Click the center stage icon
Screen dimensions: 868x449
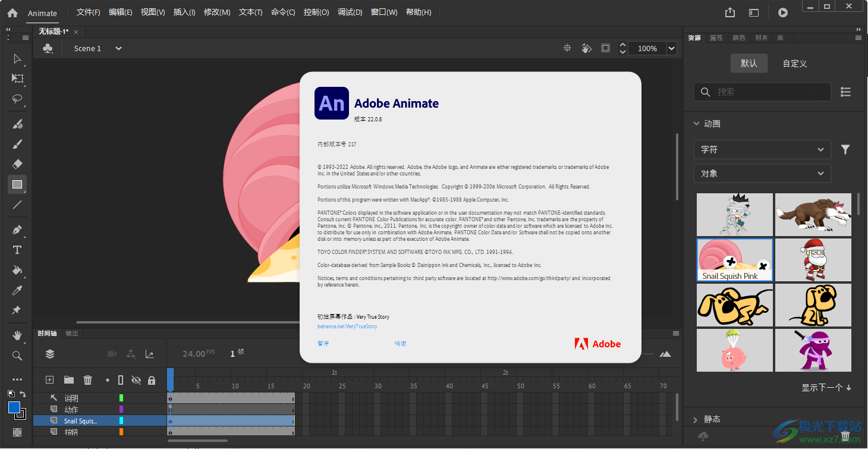567,48
